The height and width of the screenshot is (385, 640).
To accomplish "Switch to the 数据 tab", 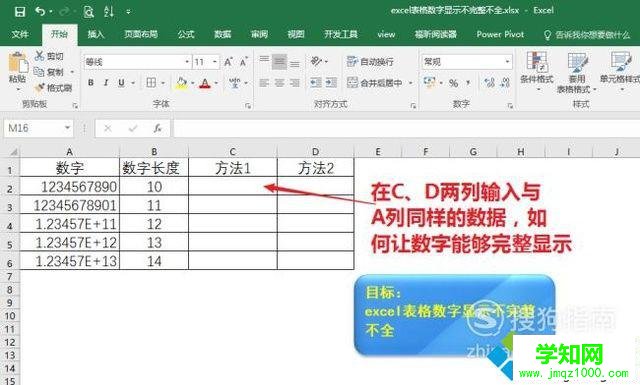I will coord(222,34).
